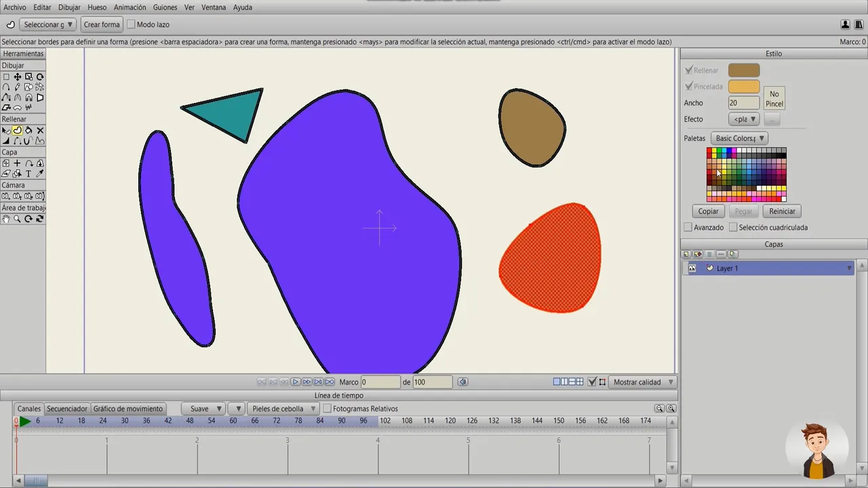The height and width of the screenshot is (488, 868).
Task: Select the Line Width triangle tool
Action: click(x=6, y=141)
